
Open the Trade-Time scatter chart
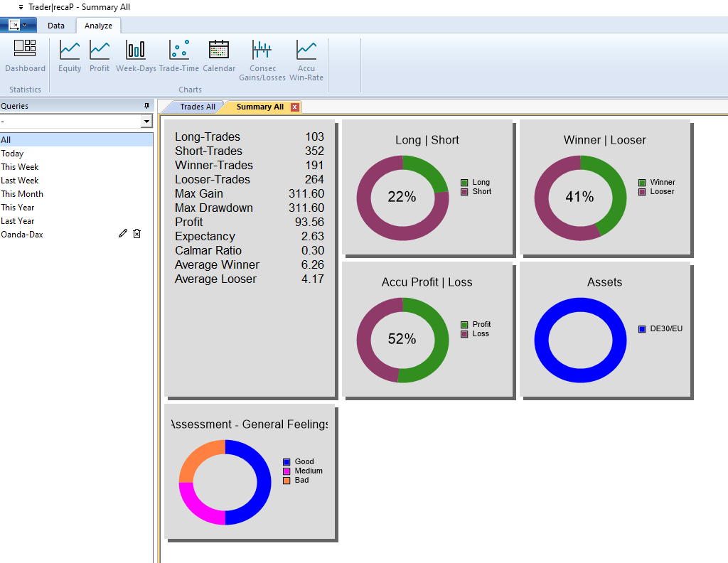coord(179,56)
